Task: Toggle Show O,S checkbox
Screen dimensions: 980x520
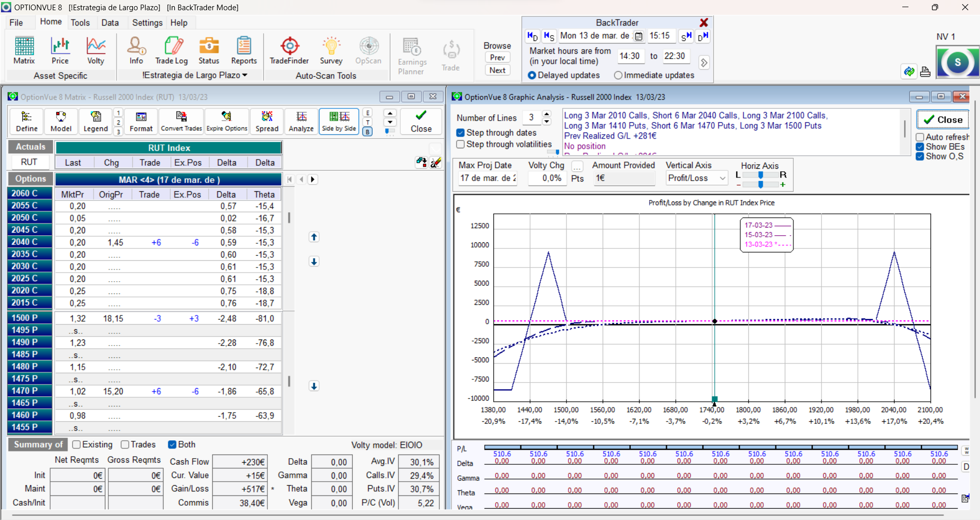Action: pos(920,156)
